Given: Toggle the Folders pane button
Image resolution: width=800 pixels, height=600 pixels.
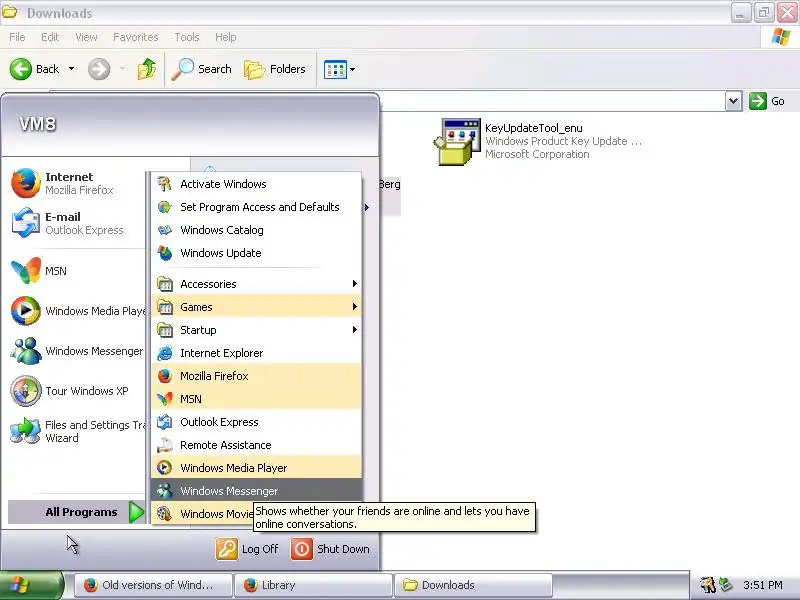Looking at the screenshot, I should click(274, 69).
